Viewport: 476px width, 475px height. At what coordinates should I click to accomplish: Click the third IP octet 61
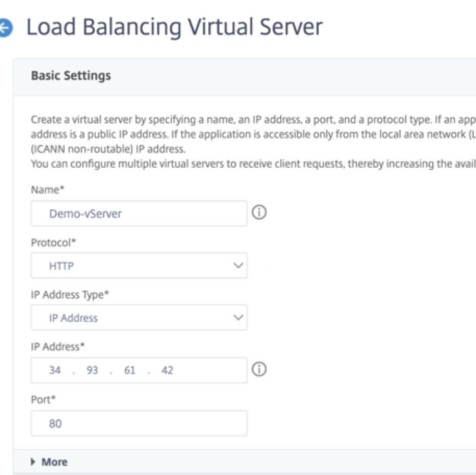[x=130, y=370]
